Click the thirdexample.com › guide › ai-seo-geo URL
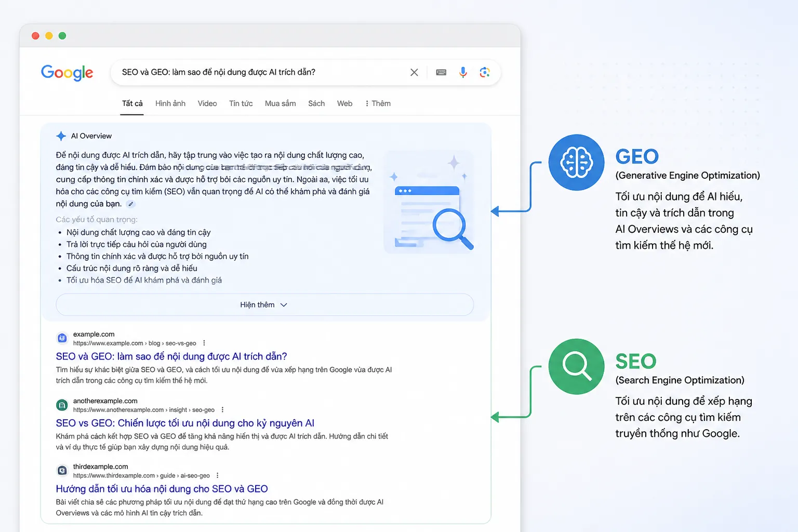This screenshot has width=798, height=532. coord(141,476)
